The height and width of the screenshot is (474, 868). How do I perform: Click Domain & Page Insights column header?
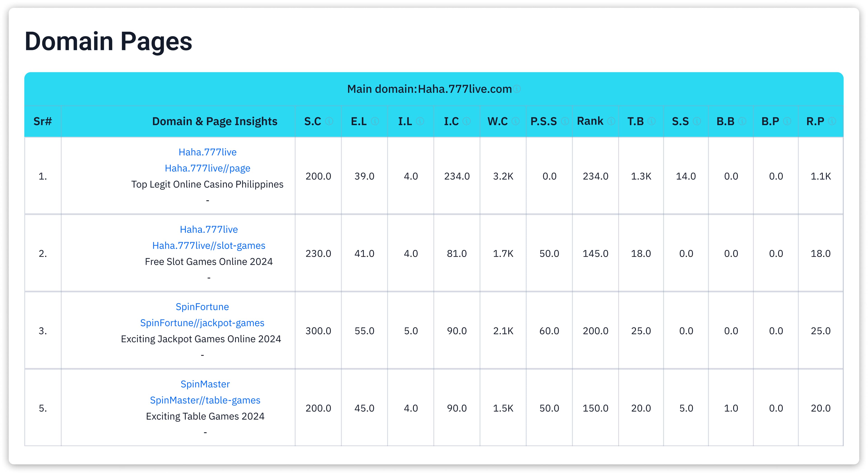215,121
